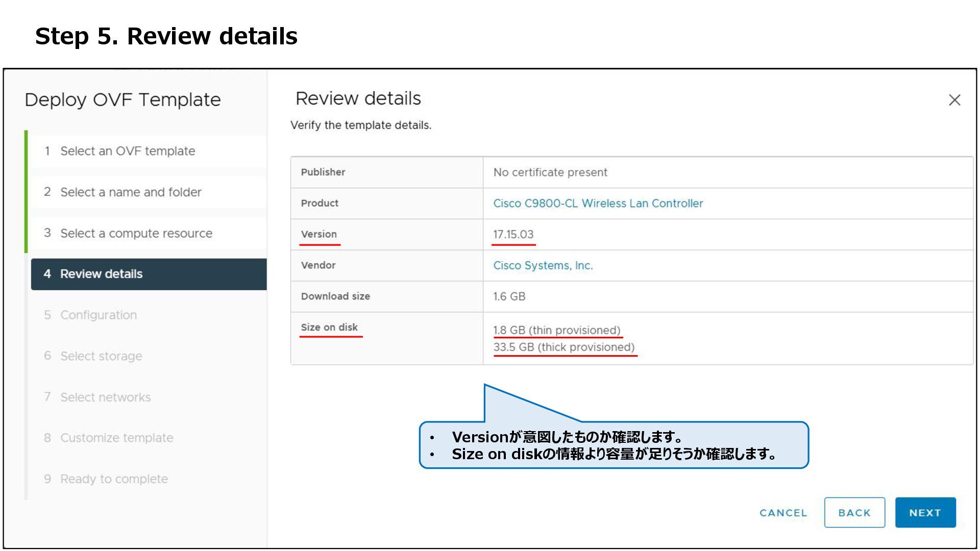Viewport: 980px width, 551px height.
Task: Click the 33.5 GB thick provisioned text
Action: pos(563,347)
